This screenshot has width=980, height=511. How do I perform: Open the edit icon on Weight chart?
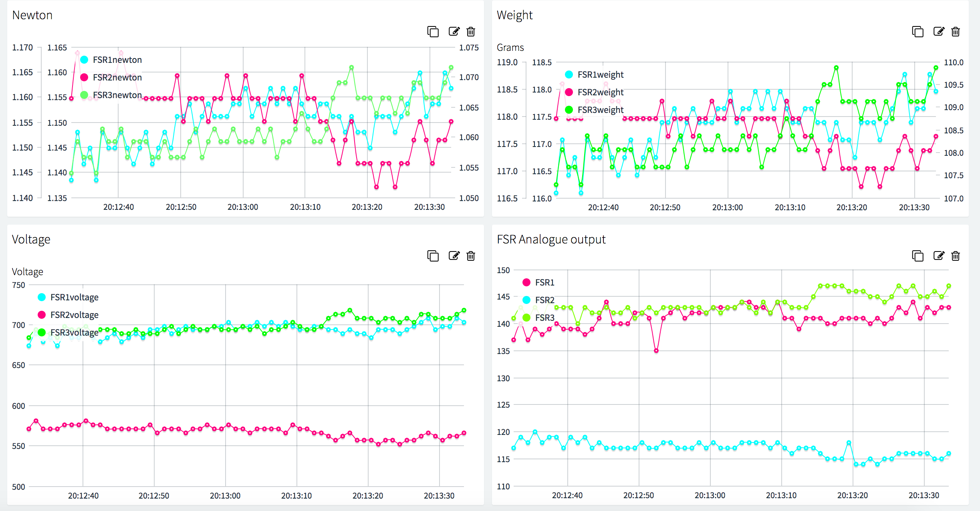[939, 32]
